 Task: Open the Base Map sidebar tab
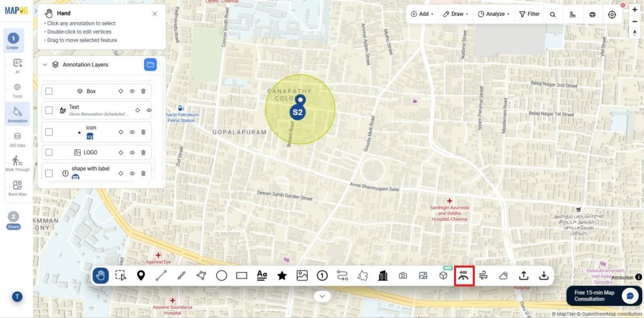[17, 188]
